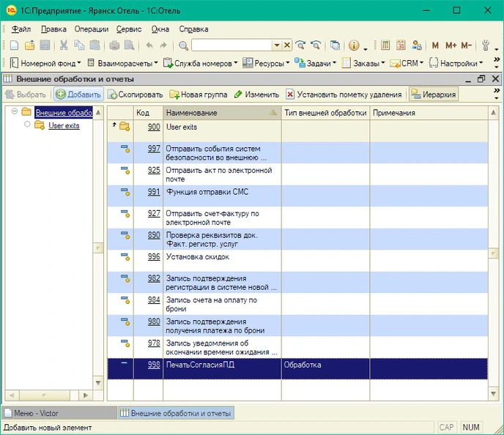Open the Сервис menu
504x435 pixels.
point(129,29)
